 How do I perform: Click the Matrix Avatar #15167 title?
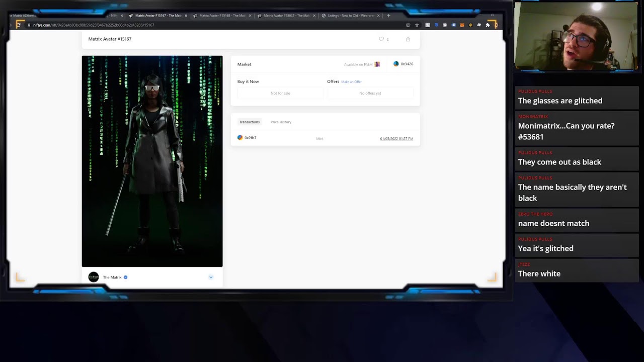click(110, 39)
